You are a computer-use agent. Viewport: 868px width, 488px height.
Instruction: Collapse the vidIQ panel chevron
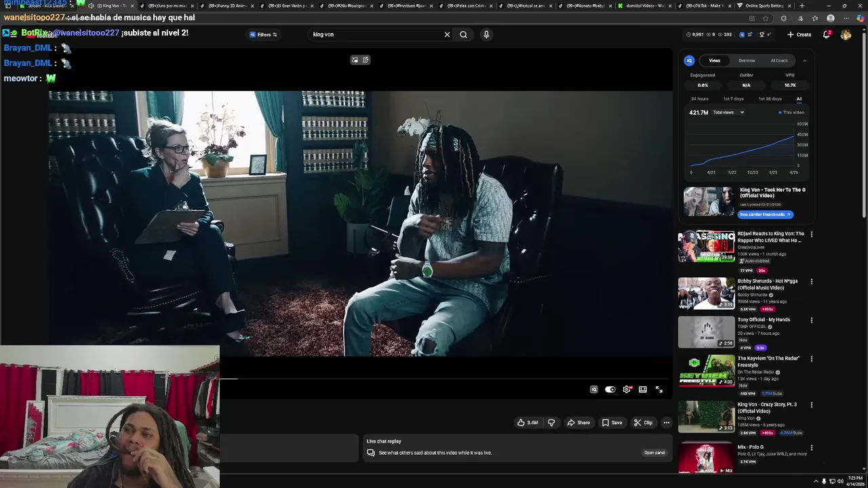(x=804, y=60)
